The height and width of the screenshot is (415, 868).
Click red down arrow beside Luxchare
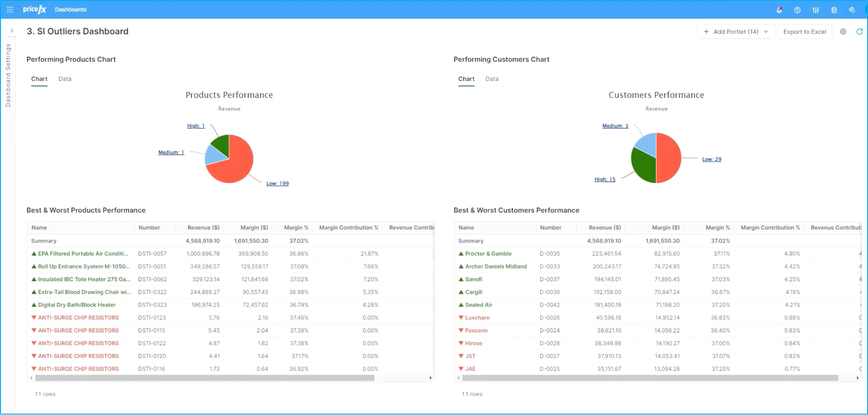point(461,318)
